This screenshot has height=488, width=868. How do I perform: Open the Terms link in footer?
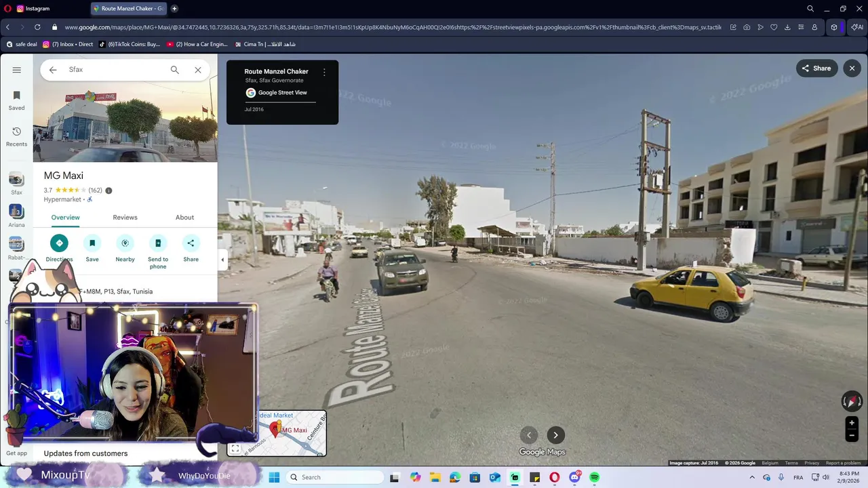coord(791,463)
